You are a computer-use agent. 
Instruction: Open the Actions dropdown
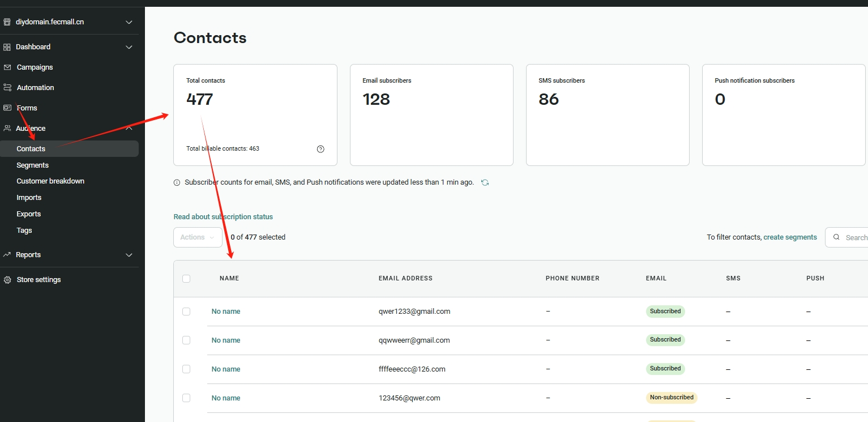197,237
